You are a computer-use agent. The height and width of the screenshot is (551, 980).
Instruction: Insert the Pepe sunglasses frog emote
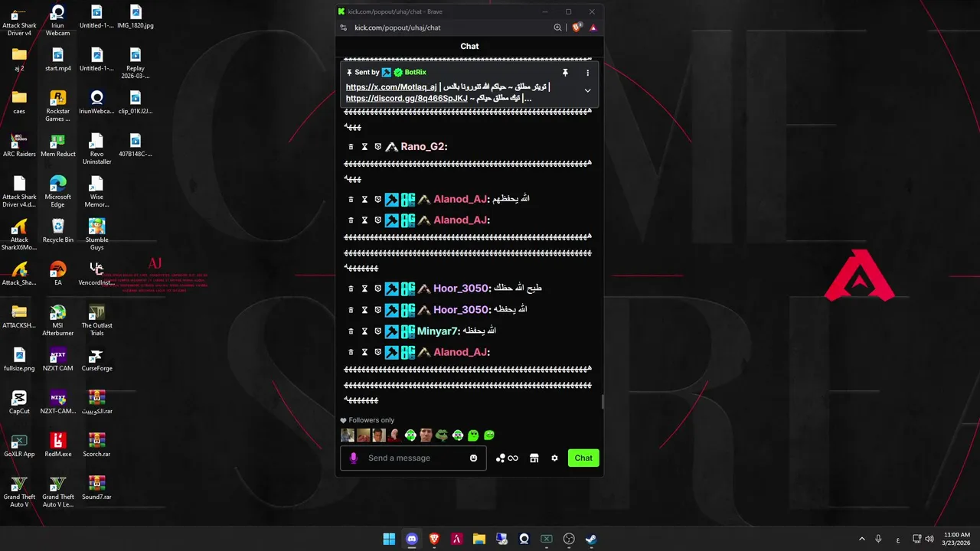442,435
